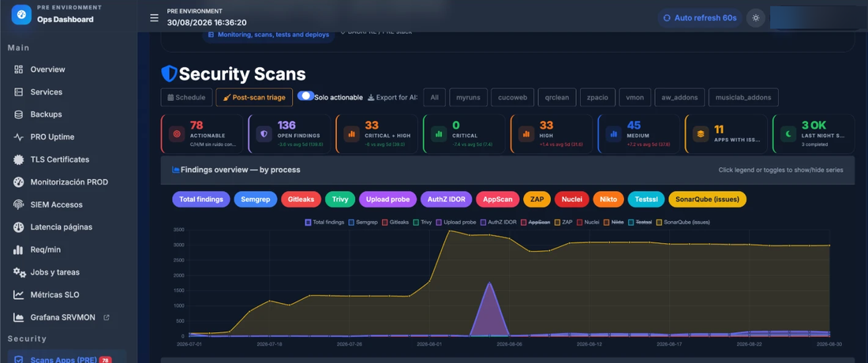The height and width of the screenshot is (363, 868).
Task: Toggle the light/dark theme sun icon
Action: tap(756, 17)
